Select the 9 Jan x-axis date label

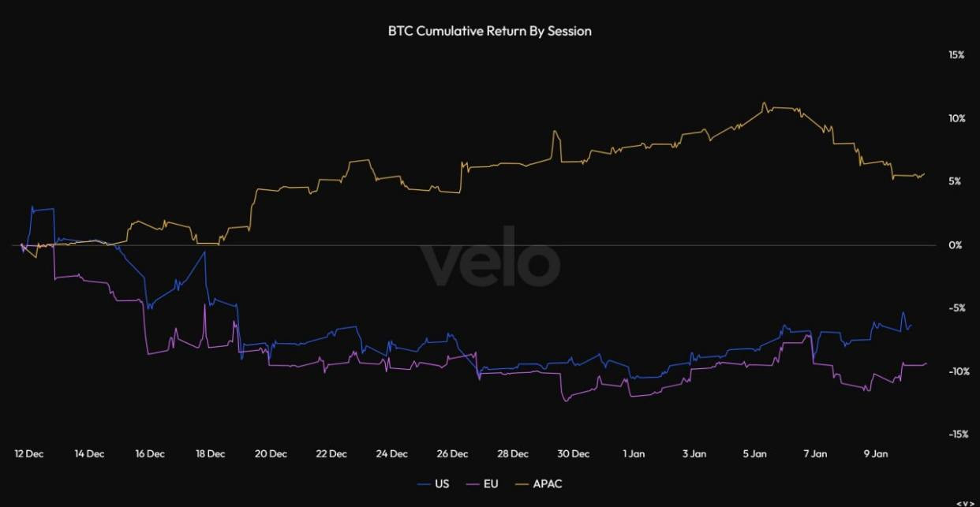pyautogui.click(x=876, y=453)
